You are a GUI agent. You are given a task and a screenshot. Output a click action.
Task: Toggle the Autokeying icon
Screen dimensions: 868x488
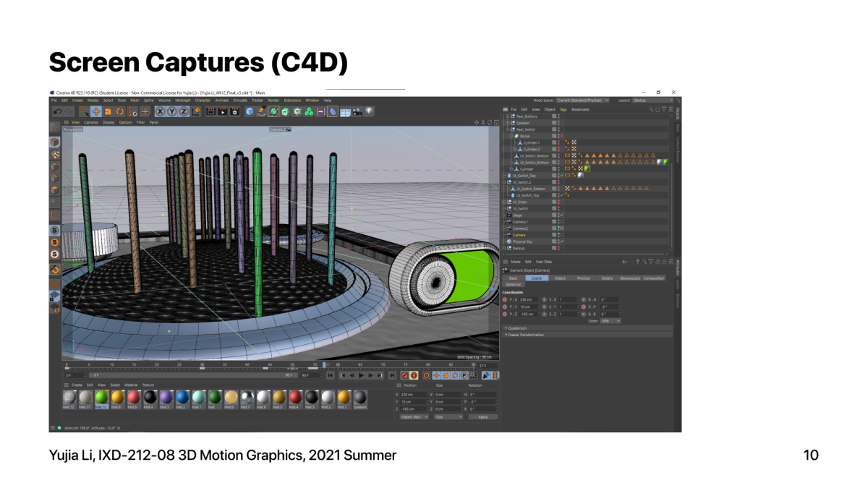[414, 375]
